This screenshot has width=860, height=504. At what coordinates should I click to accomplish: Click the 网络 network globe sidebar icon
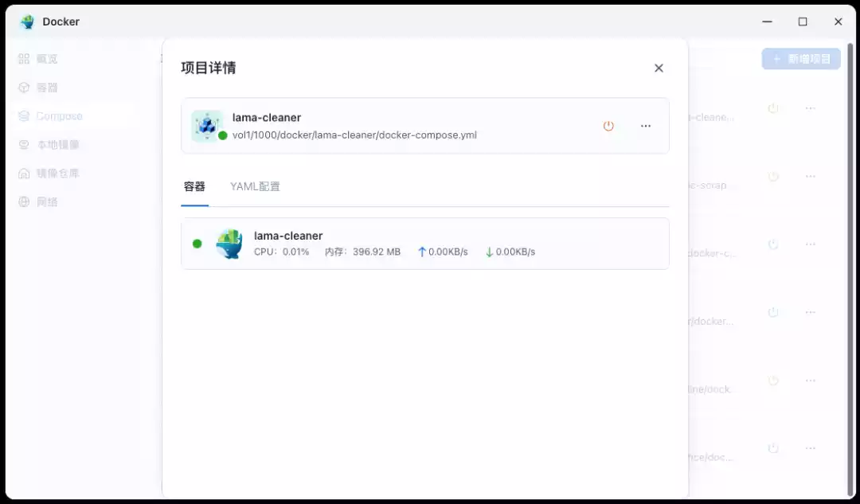(x=23, y=201)
